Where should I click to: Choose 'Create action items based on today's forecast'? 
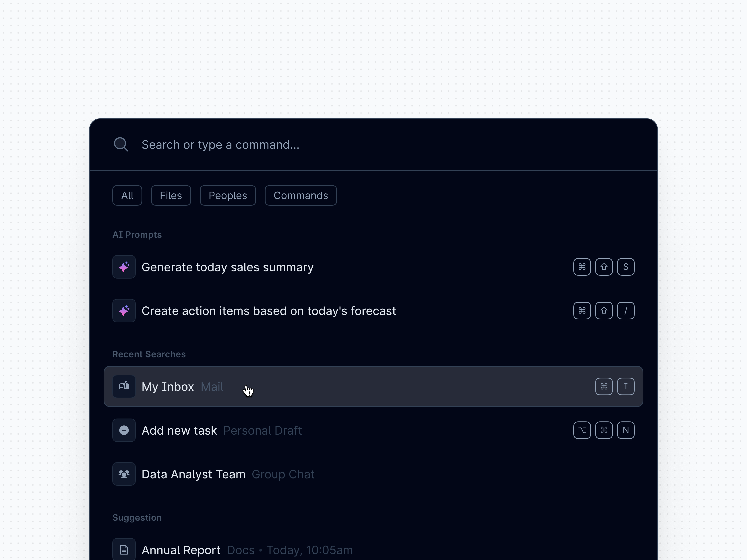[373, 311]
